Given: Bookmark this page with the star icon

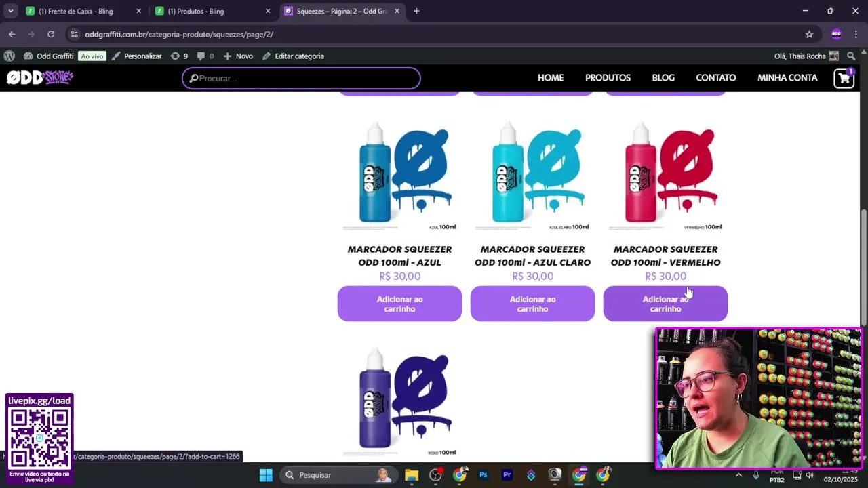Looking at the screenshot, I should click(x=809, y=34).
